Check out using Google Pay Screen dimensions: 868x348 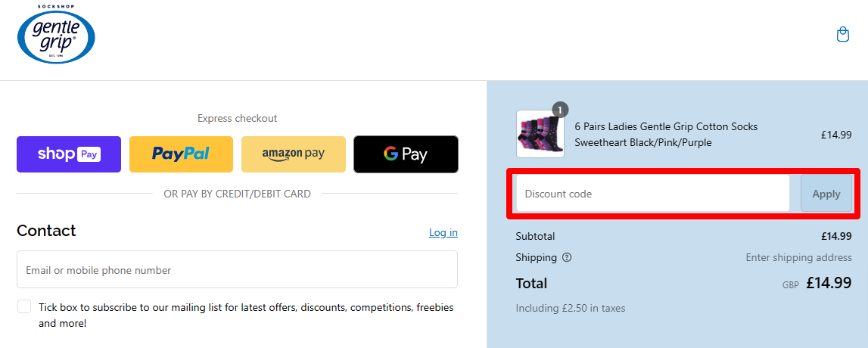(406, 154)
